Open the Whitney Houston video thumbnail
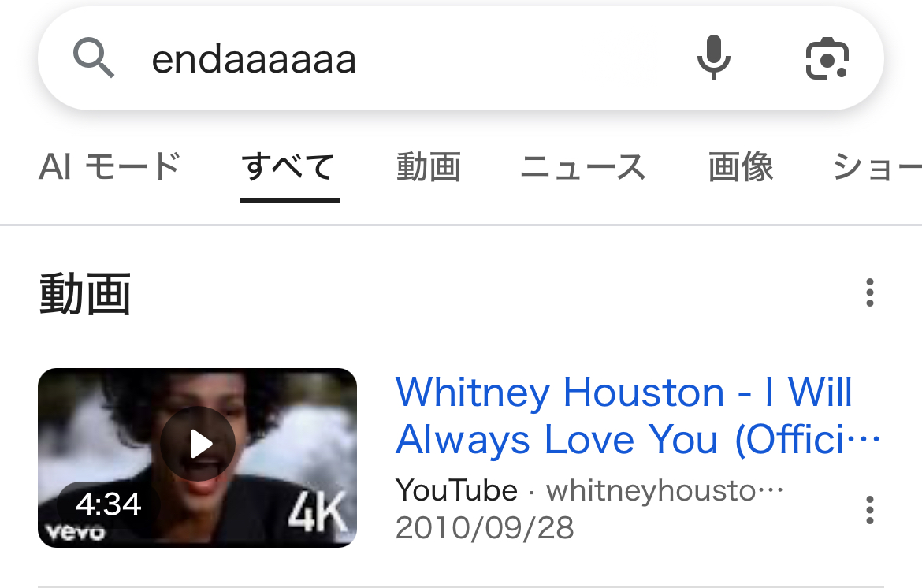Screen dimensions: 922x588 pos(198,457)
